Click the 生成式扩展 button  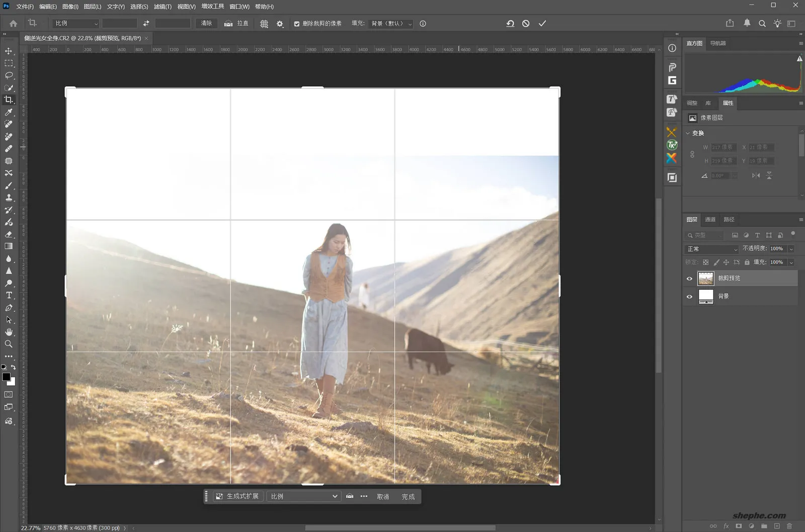pos(237,496)
